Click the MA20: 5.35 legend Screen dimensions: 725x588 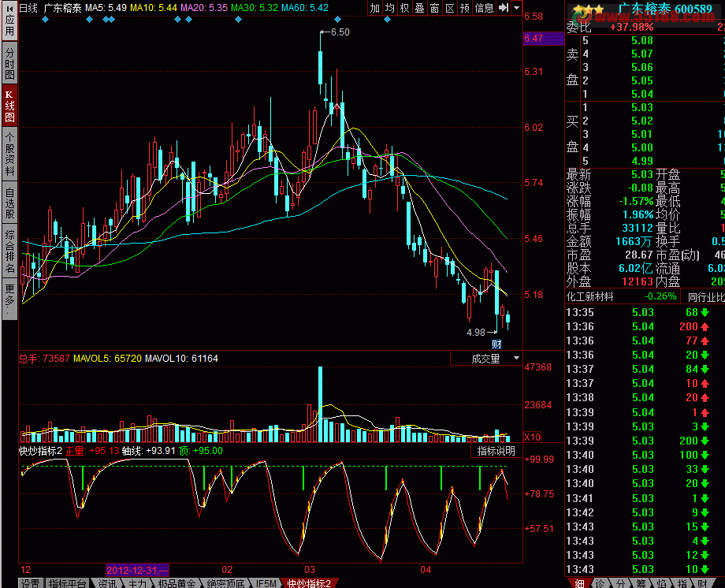tap(204, 8)
